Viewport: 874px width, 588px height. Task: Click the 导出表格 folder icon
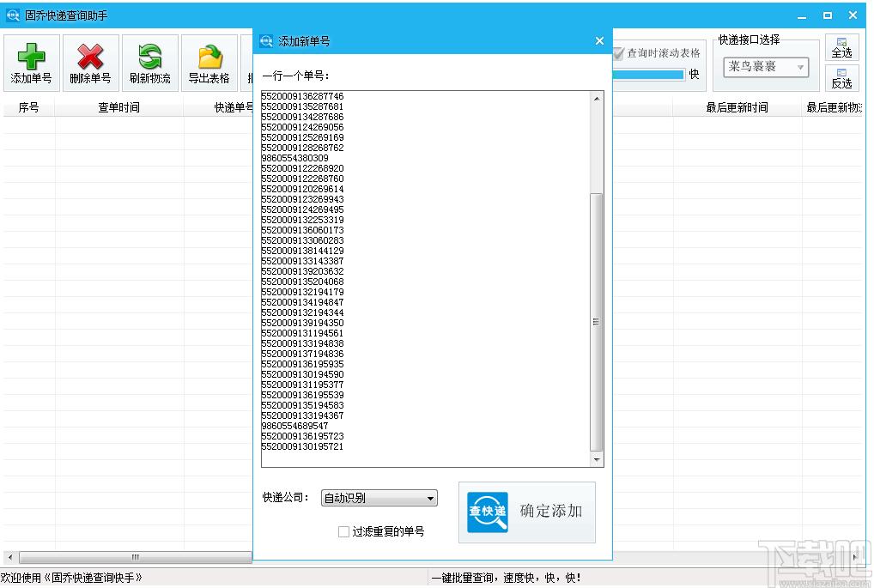coord(209,57)
